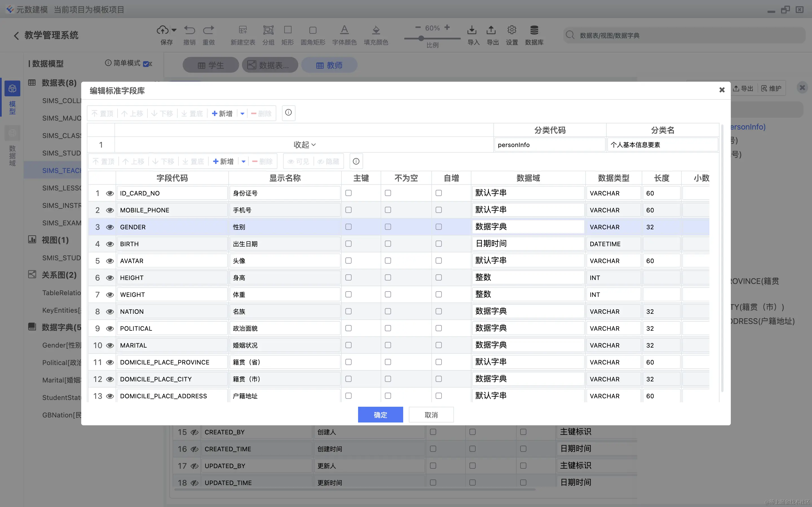Click the 取消 cancel button
This screenshot has width=812, height=507.
(431, 415)
